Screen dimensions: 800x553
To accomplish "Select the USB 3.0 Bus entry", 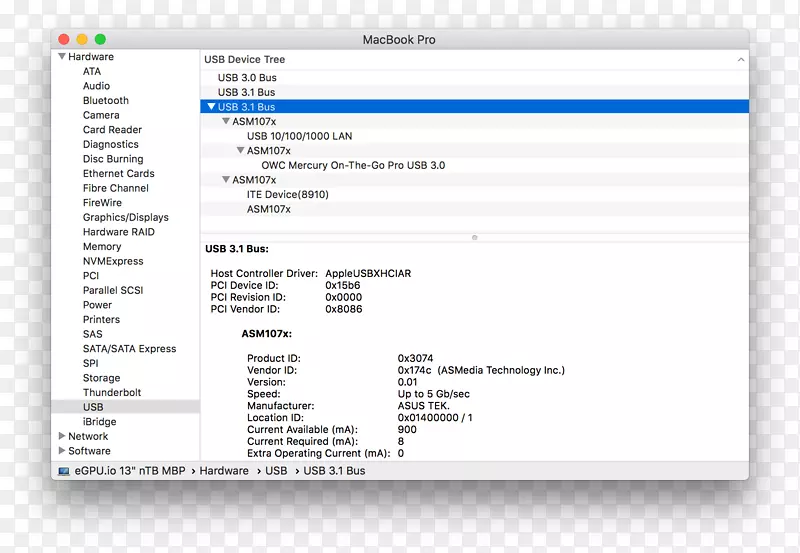I will coord(246,78).
